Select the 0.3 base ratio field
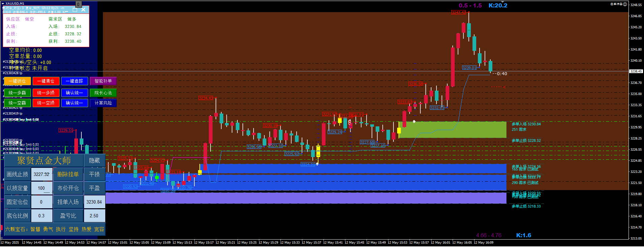Image resolution: width=644 pixels, height=247 pixels. click(42, 216)
